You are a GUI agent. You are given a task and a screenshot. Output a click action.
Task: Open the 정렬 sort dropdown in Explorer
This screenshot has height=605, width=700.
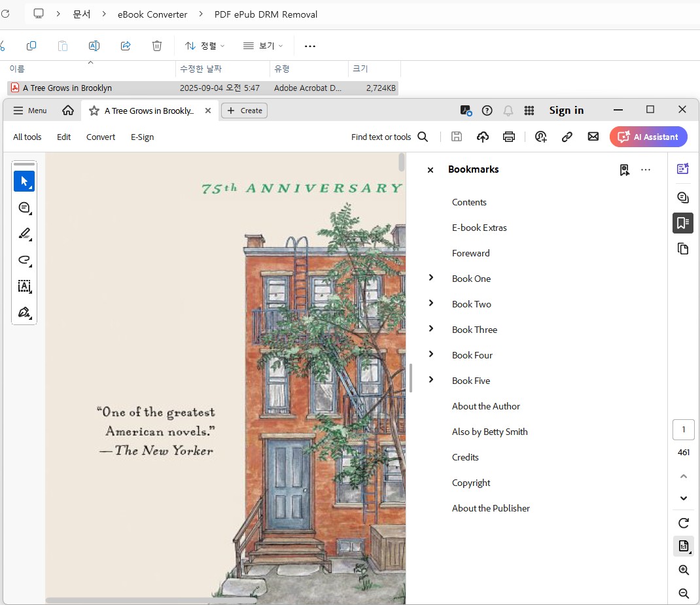205,46
